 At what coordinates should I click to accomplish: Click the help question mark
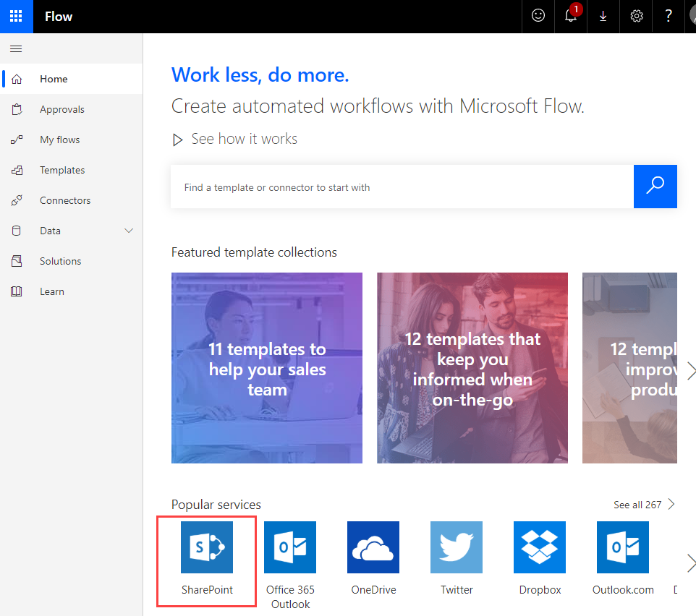click(668, 16)
